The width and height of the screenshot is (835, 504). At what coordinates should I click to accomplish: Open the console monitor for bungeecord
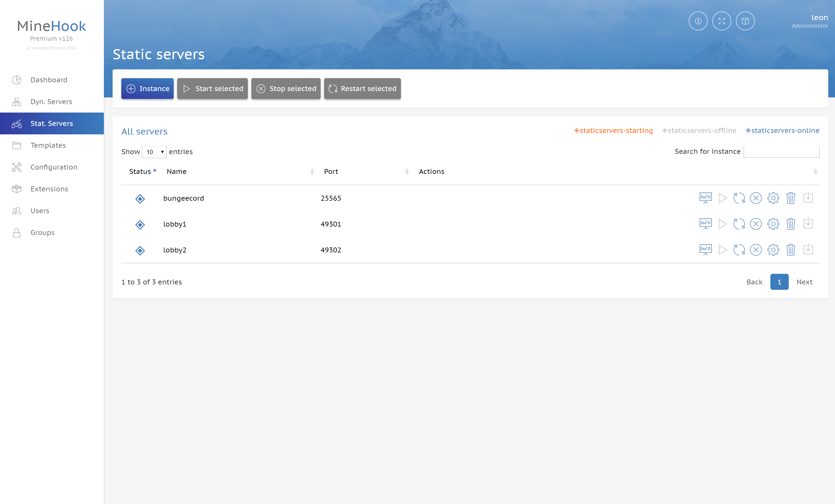[705, 198]
